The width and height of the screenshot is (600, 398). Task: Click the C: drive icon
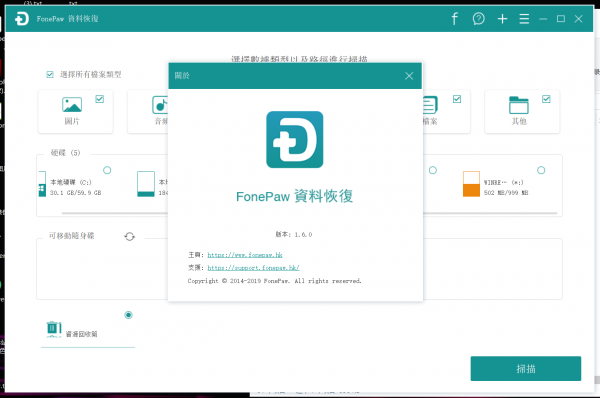[42, 184]
